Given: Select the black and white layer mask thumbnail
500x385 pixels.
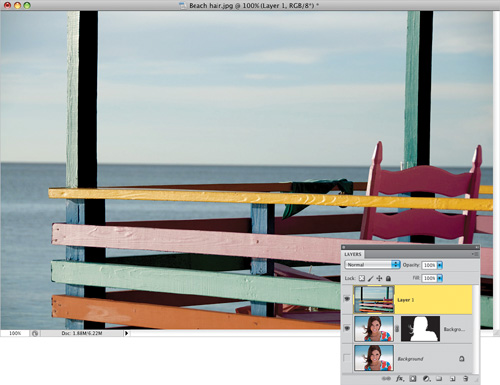Looking at the screenshot, I should (420, 329).
